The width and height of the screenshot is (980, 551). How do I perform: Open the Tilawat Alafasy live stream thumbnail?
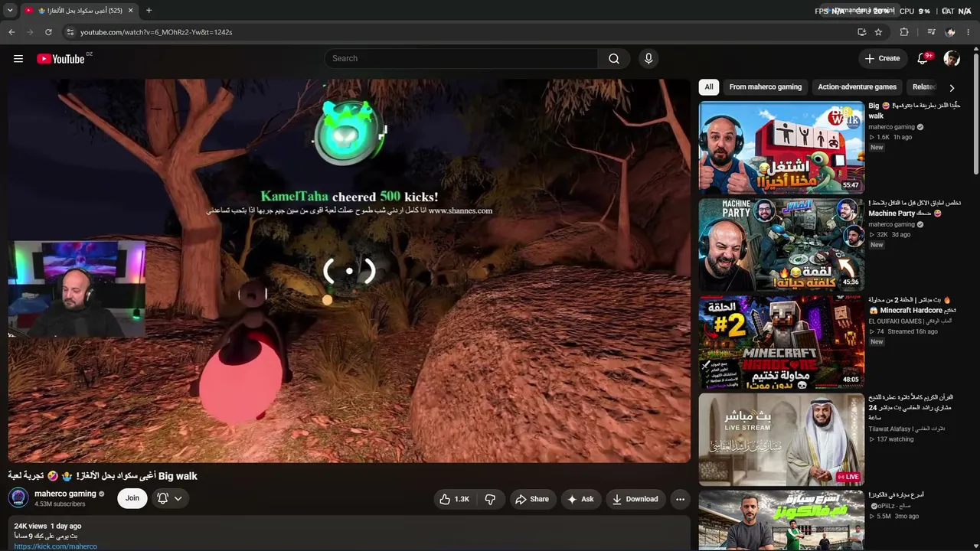click(x=781, y=439)
